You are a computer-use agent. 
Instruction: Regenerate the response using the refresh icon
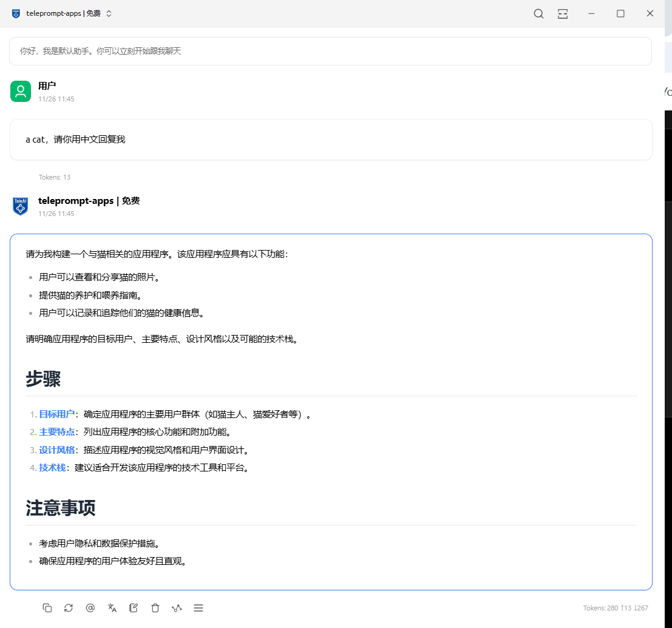point(69,608)
